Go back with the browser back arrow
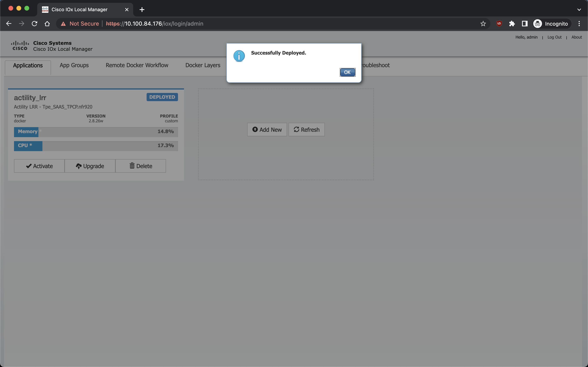This screenshot has width=588, height=367. tap(9, 24)
